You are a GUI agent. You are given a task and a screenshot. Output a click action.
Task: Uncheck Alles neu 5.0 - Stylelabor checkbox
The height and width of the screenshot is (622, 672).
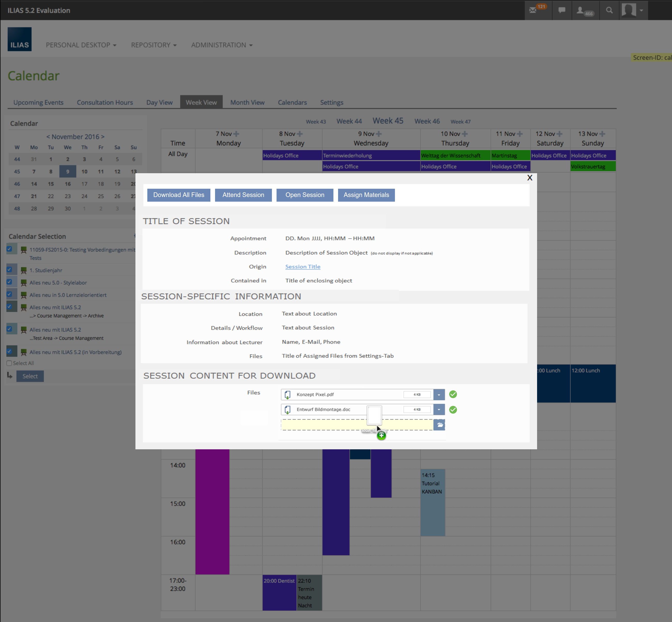pos(9,282)
